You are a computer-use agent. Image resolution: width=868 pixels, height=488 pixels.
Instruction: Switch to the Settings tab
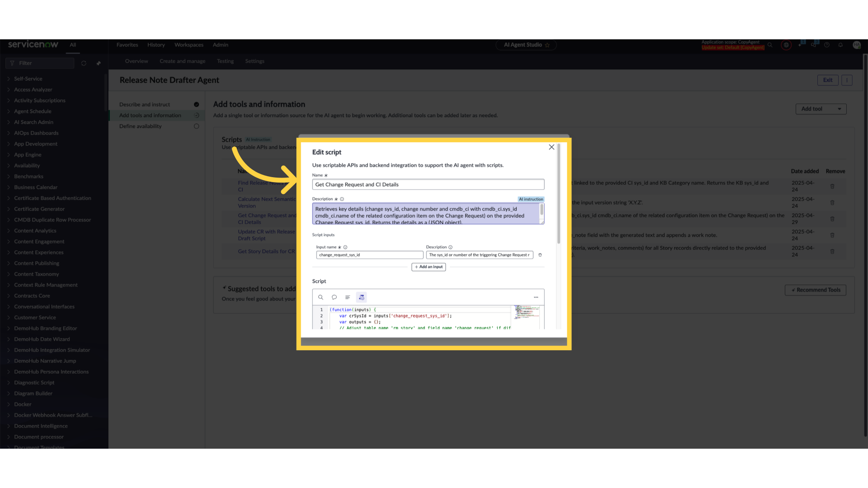(x=255, y=61)
